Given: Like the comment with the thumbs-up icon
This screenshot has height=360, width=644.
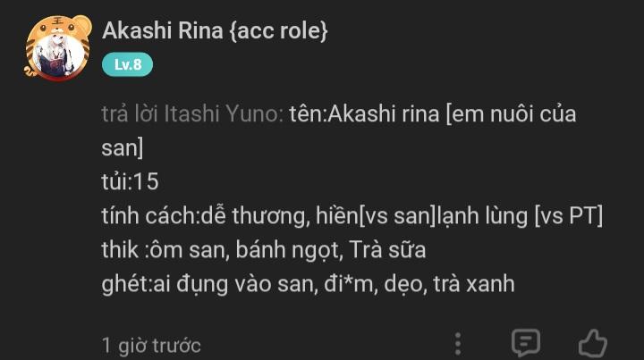Looking at the screenshot, I should pos(592,343).
